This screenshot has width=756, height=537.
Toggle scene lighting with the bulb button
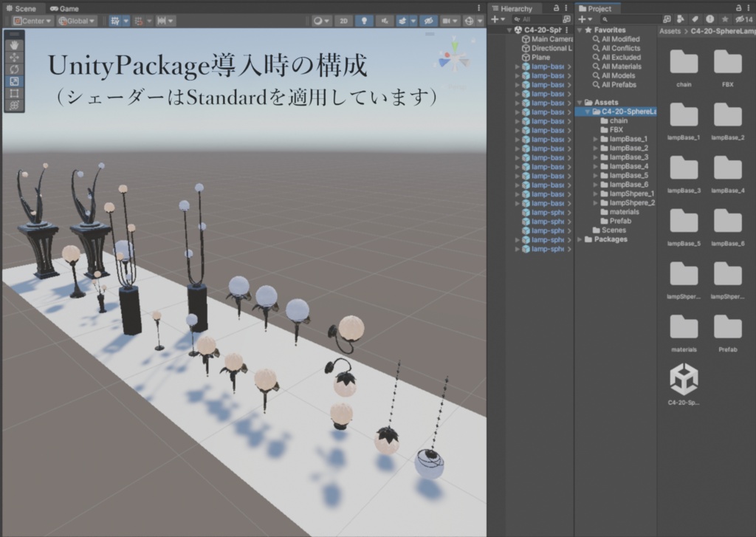pos(364,21)
